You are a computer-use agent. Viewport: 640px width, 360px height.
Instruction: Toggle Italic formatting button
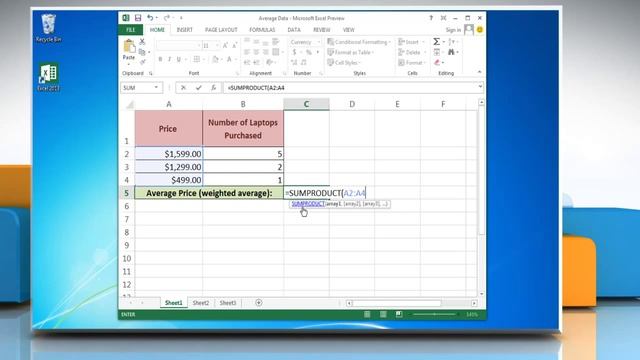point(169,60)
